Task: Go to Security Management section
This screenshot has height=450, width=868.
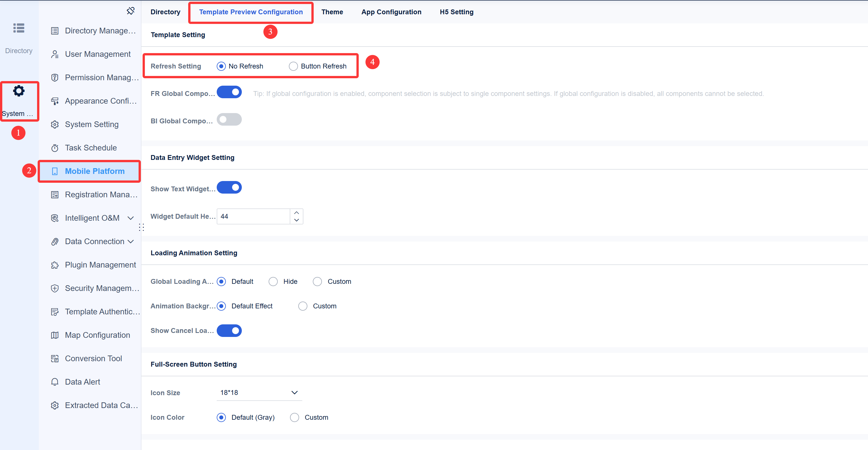Action: pos(102,288)
